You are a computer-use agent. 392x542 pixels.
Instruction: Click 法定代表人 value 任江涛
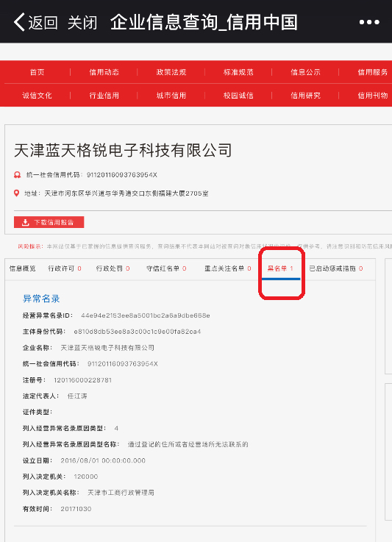point(77,396)
